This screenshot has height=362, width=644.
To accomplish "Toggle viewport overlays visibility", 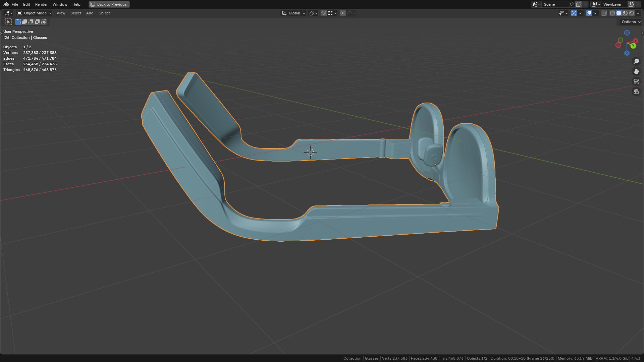I will 589,13.
